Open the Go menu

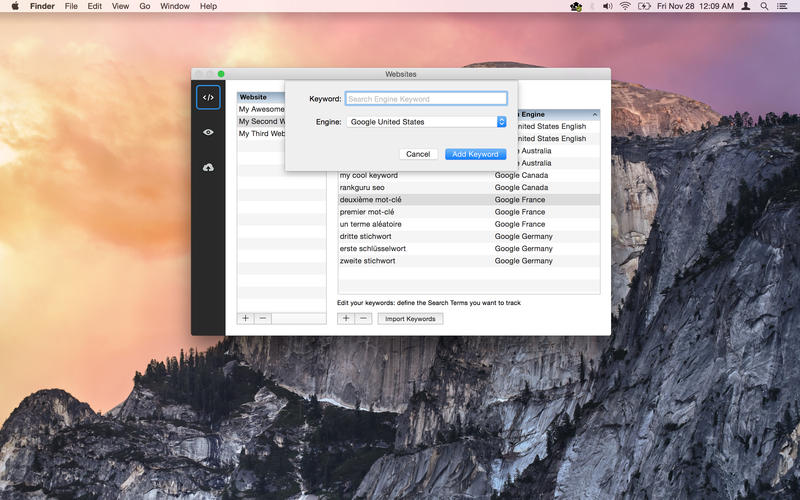145,6
